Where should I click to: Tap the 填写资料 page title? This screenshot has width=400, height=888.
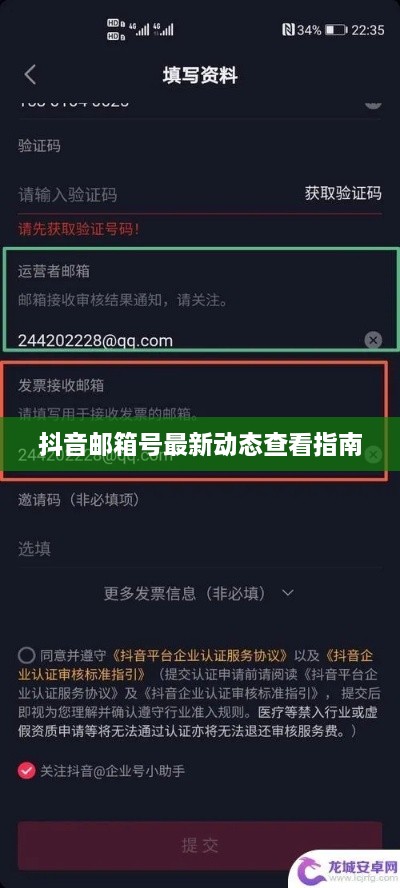[x=200, y=75]
